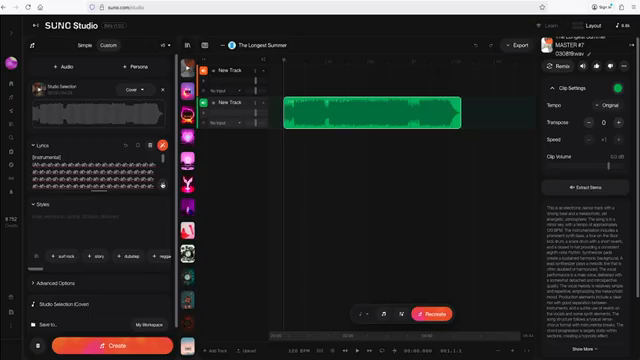Add the surf rock style tag
This screenshot has width=640, height=360.
[63, 256]
